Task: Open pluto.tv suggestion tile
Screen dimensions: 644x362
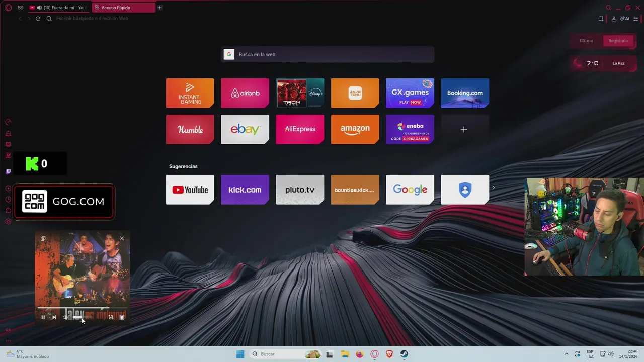Action: (x=300, y=190)
